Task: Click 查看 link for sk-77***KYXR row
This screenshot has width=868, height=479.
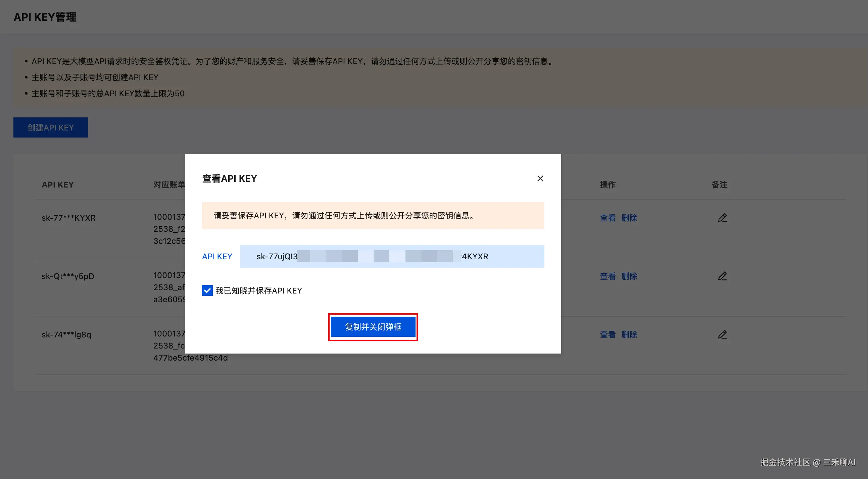Action: (607, 218)
